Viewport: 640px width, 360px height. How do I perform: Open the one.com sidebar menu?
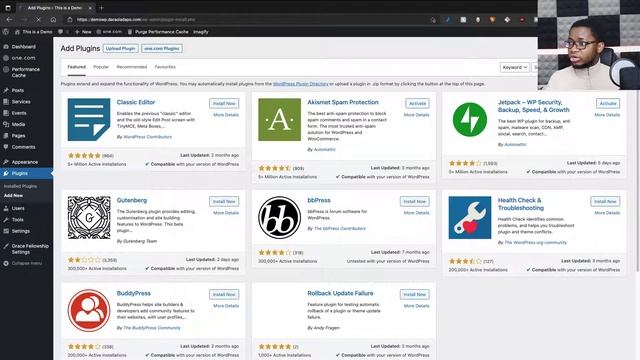[23, 58]
